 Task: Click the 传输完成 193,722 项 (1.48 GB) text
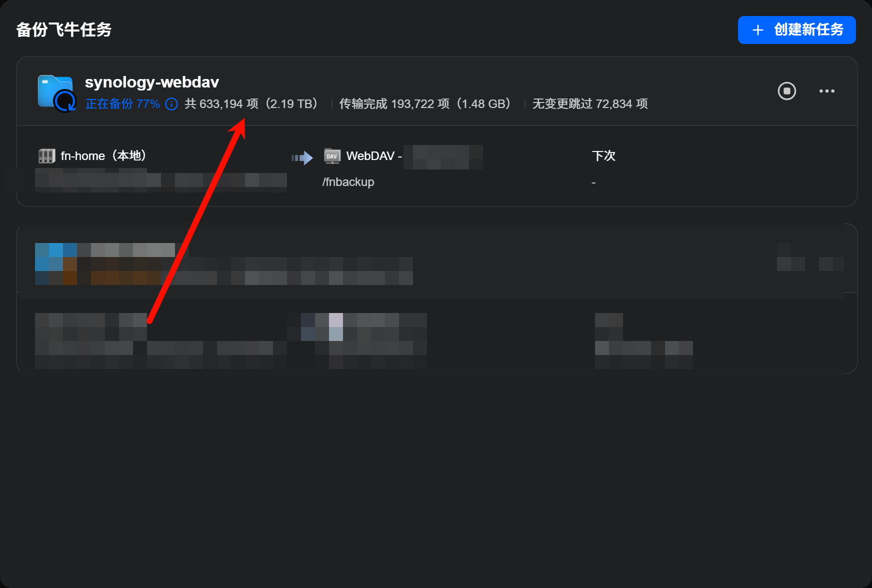[x=425, y=104]
